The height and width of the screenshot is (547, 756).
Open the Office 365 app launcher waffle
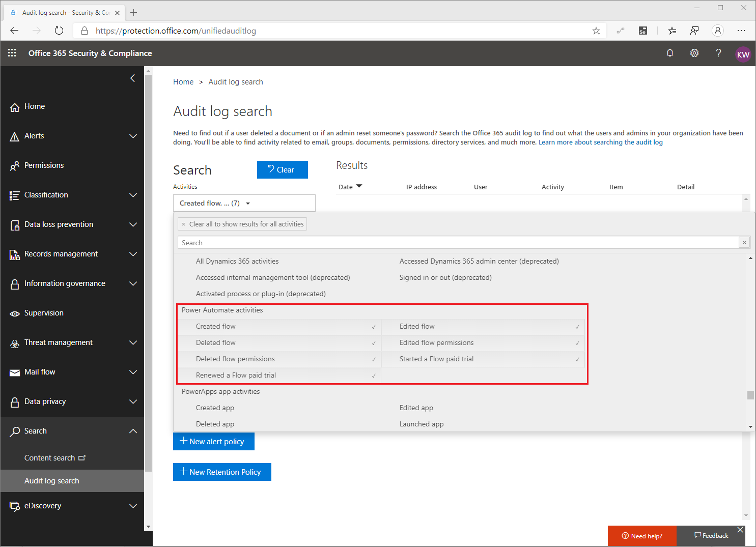tap(12, 53)
